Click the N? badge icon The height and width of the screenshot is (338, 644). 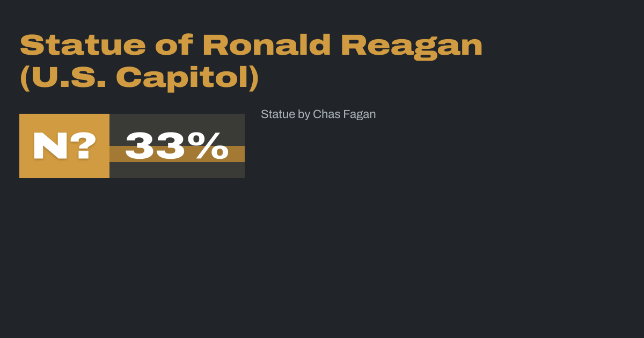[x=64, y=146]
